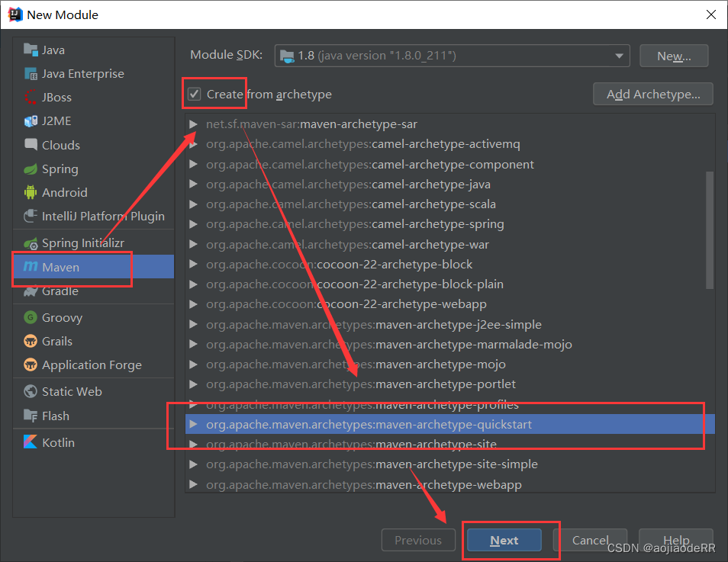Click the Next button
The width and height of the screenshot is (728, 562).
(504, 540)
